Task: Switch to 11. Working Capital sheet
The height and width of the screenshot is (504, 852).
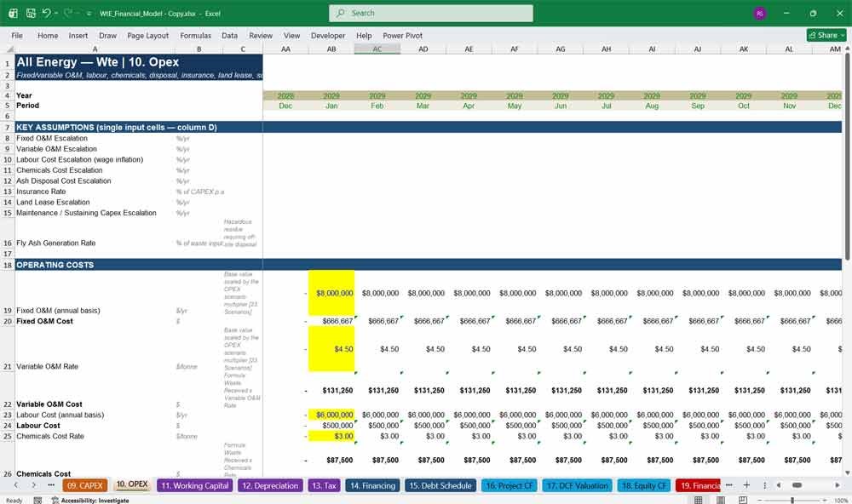Action: (195, 485)
